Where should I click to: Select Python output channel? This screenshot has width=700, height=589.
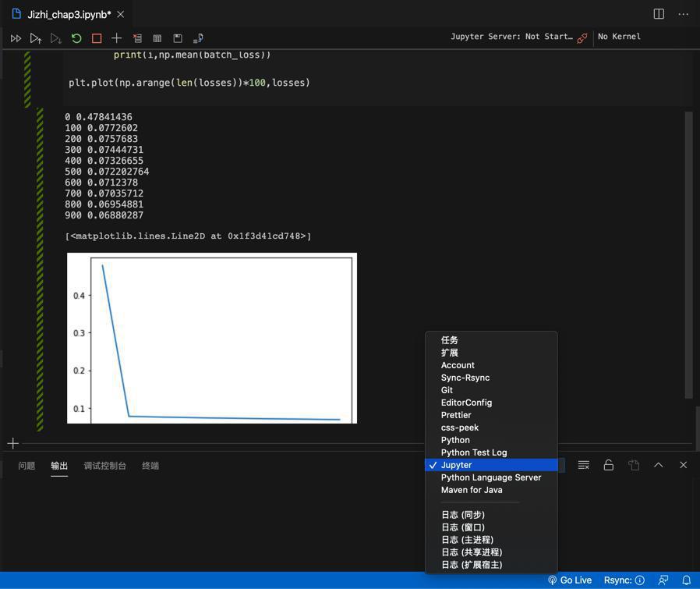pos(492,440)
